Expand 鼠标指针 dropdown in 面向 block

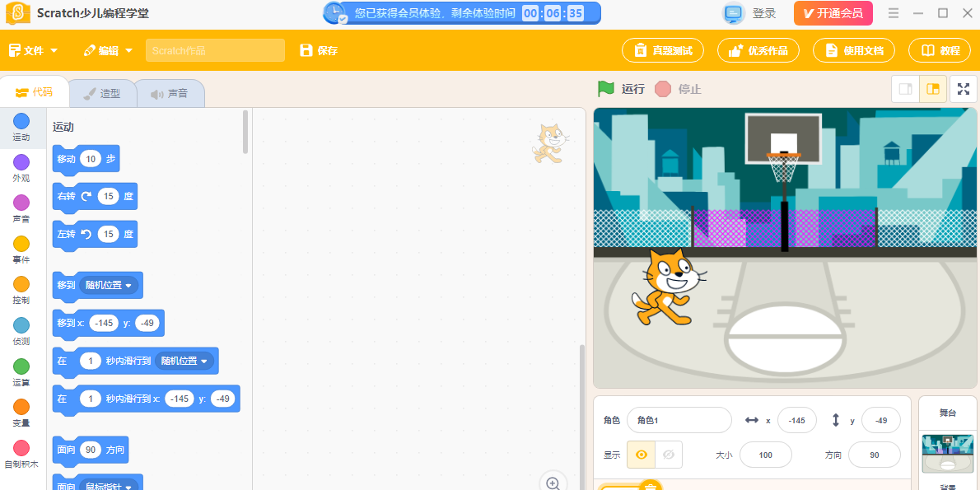[110, 487]
